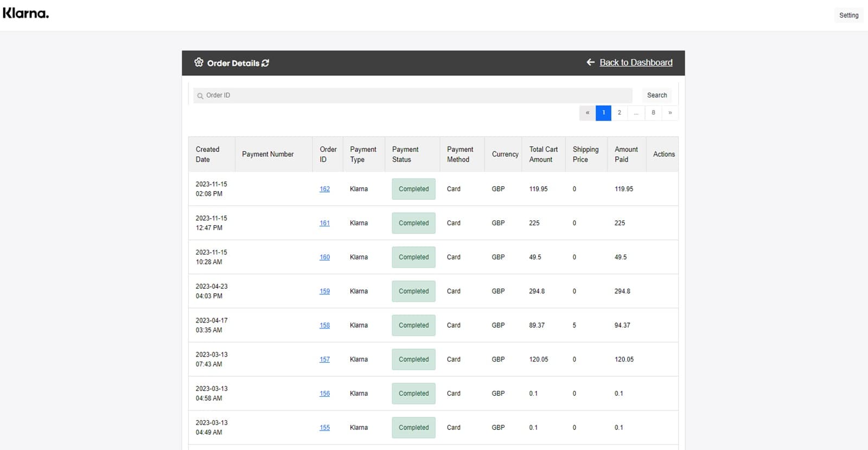Refresh order details with the reload icon

(265, 63)
